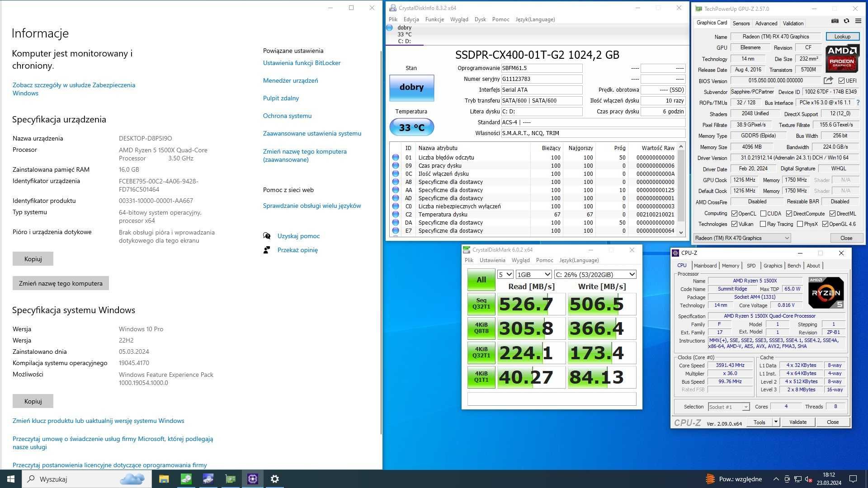Open CPU-Z taskbar icon
The image size is (868, 488).
click(x=253, y=479)
